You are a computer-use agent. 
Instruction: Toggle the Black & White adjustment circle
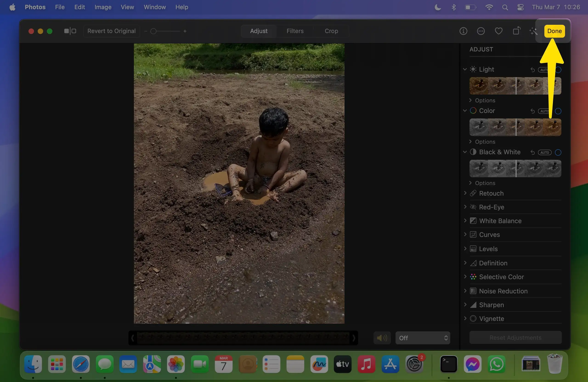[558, 153]
